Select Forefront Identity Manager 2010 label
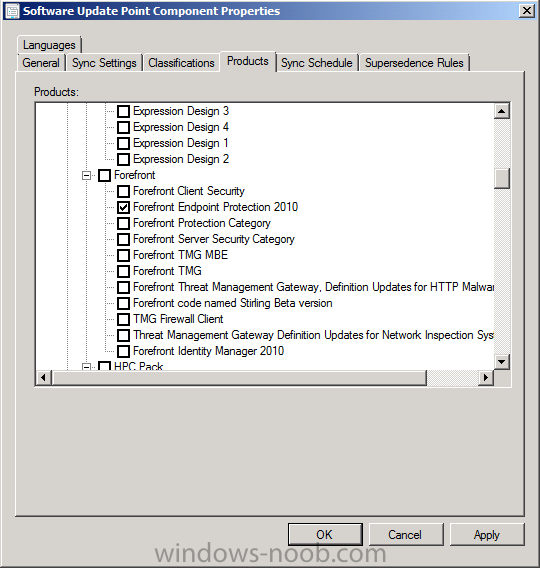This screenshot has height=568, width=540. 208,351
